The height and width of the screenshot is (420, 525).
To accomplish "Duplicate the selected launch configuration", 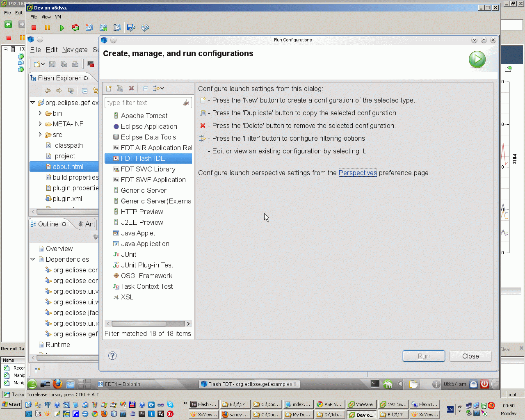I will (120, 88).
